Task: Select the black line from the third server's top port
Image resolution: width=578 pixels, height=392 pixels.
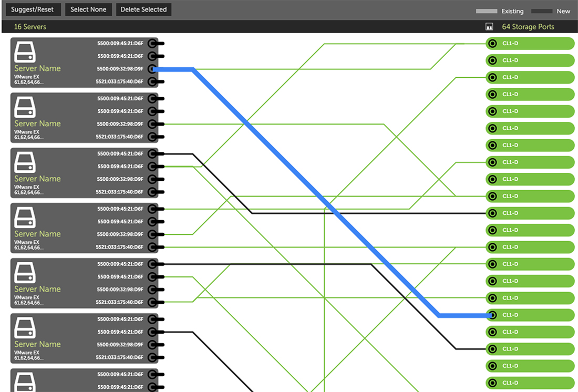Action: [369, 213]
